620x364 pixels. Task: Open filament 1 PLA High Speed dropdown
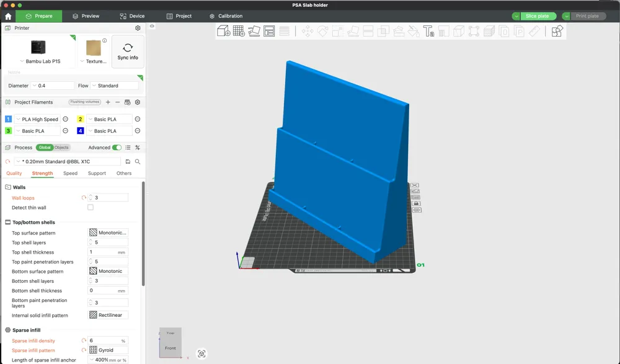(37, 119)
